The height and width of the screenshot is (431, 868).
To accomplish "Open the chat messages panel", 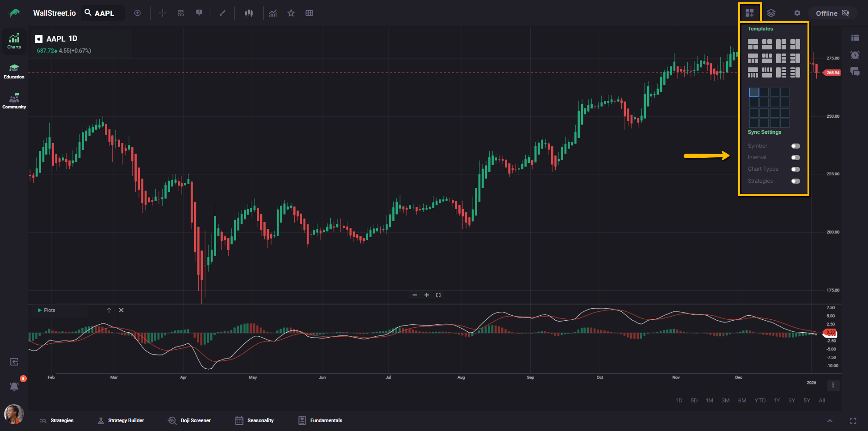I will click(x=855, y=72).
